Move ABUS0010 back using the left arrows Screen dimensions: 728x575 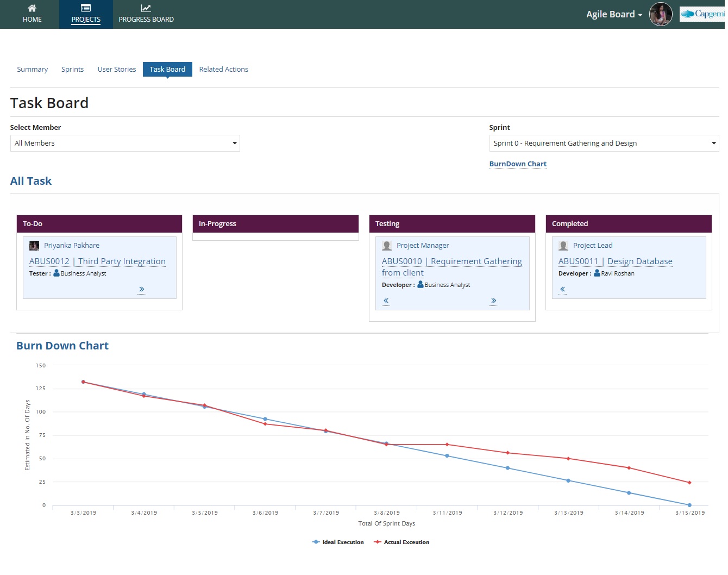(385, 300)
